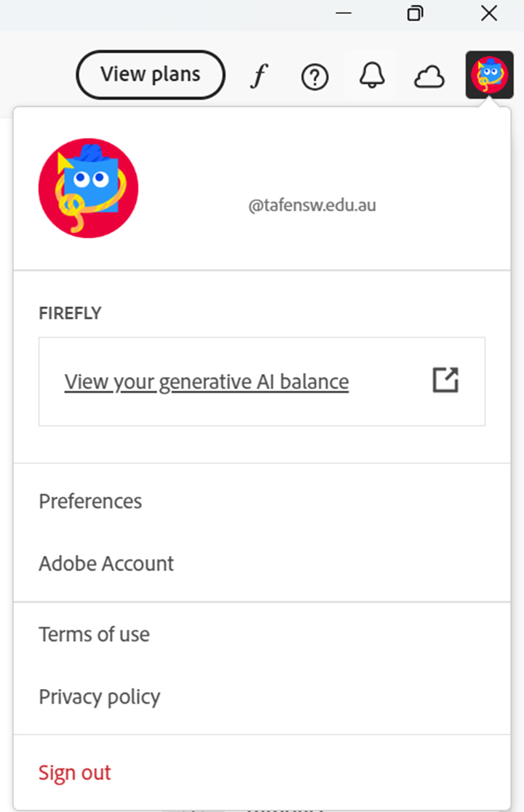This screenshot has width=524, height=812.
Task: Open Privacy policy
Action: pyautogui.click(x=99, y=697)
